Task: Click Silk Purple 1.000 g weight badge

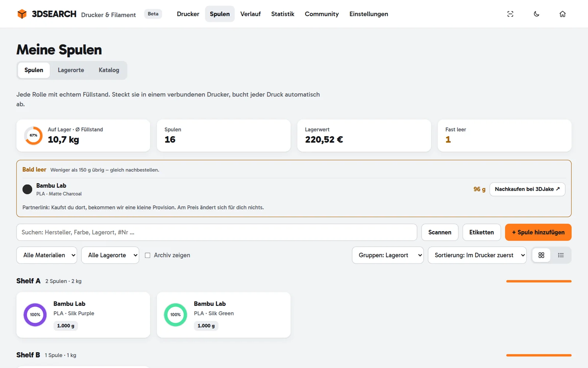Action: [66, 326]
